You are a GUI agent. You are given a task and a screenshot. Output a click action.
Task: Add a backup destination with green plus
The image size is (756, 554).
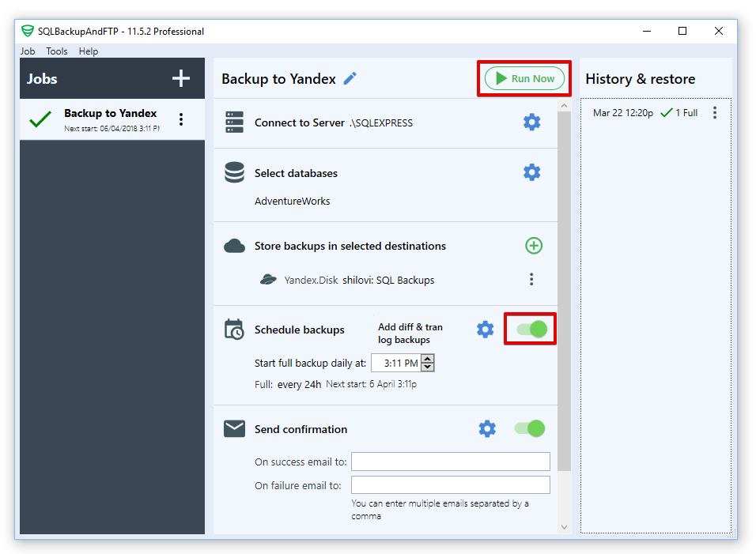[x=534, y=246]
